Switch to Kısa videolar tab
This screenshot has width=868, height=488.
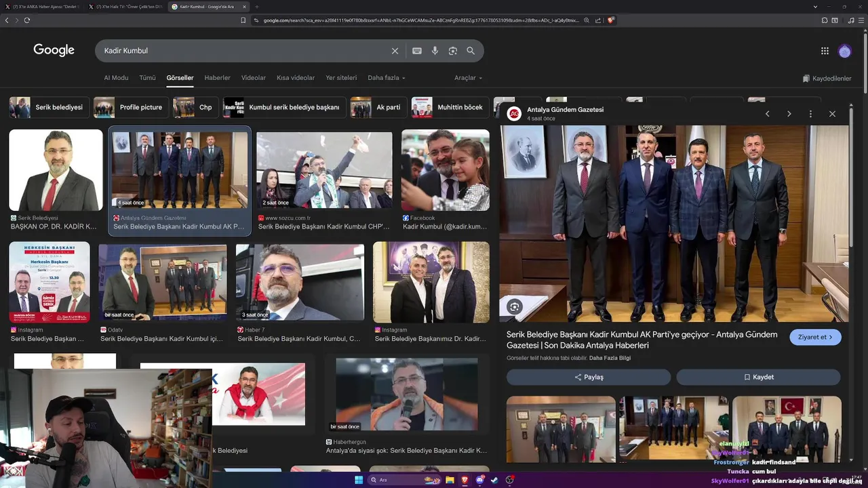point(296,78)
